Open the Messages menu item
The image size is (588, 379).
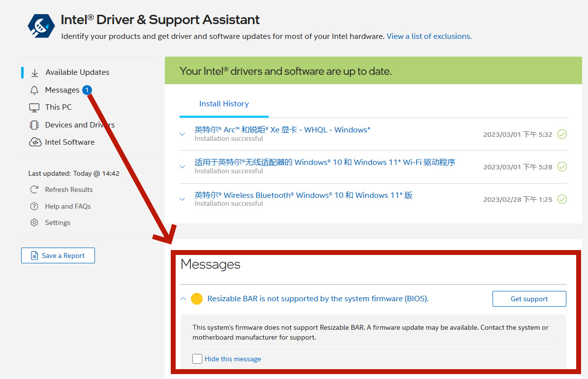pyautogui.click(x=62, y=90)
